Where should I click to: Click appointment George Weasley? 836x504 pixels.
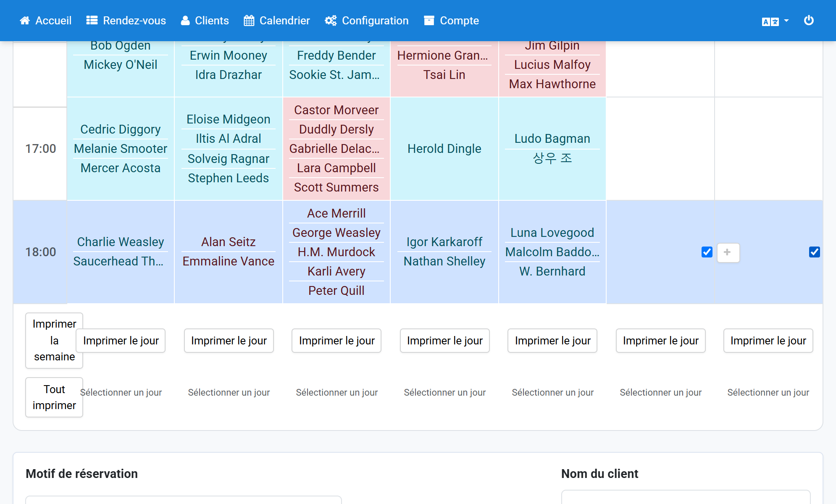coord(337,233)
